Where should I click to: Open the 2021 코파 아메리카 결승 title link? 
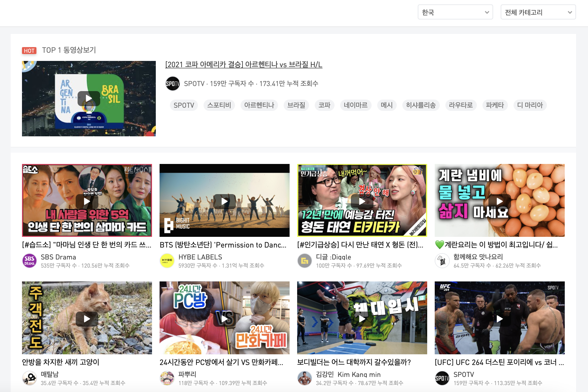pyautogui.click(x=244, y=64)
